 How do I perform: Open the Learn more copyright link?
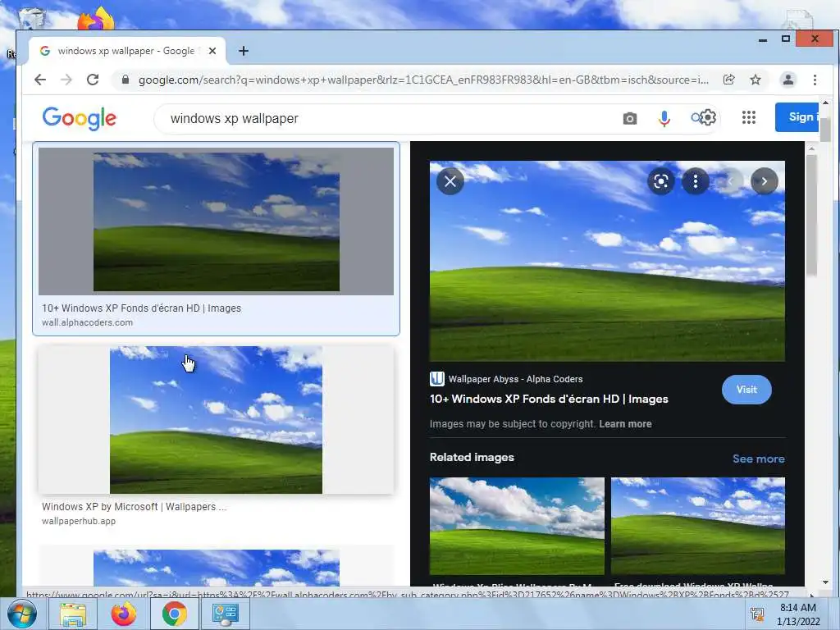pos(625,424)
